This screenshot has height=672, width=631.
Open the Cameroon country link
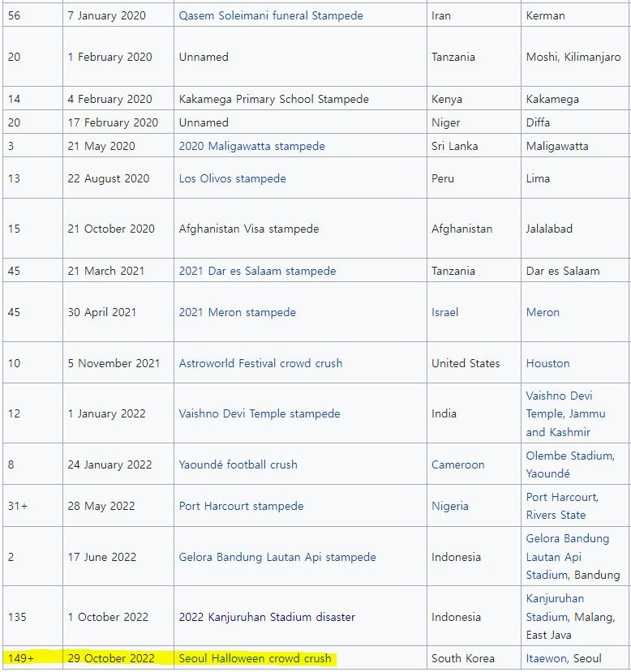(x=457, y=464)
